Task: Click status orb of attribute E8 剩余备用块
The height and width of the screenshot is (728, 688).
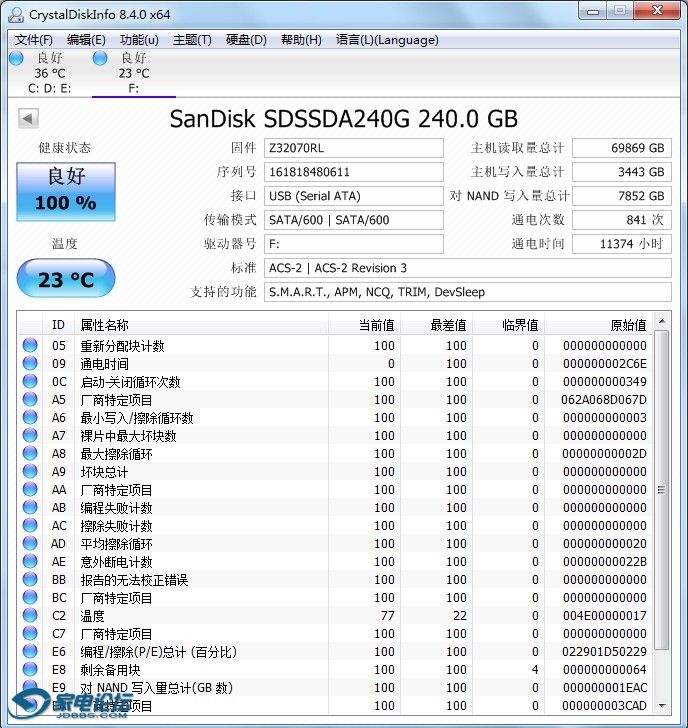Action: tap(30, 669)
